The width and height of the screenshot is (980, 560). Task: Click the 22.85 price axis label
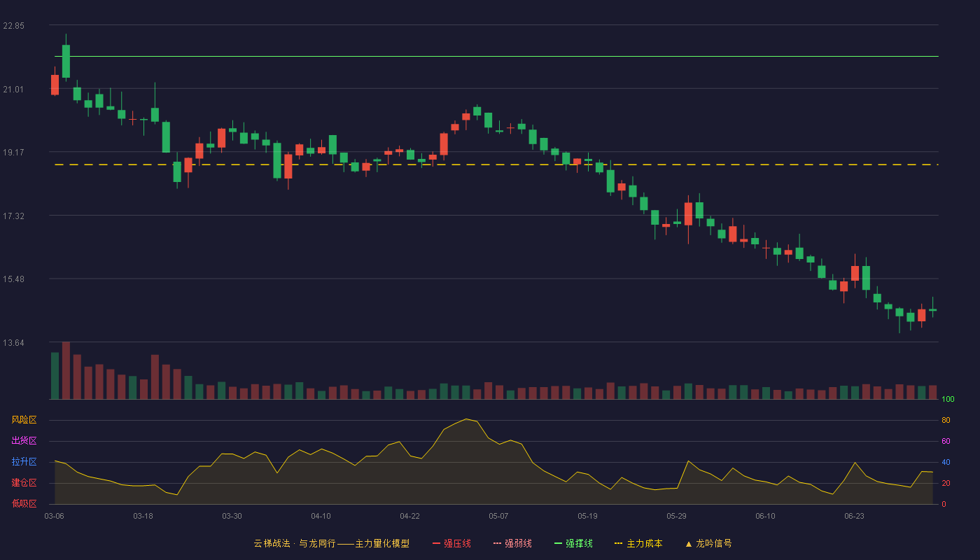(x=13, y=26)
